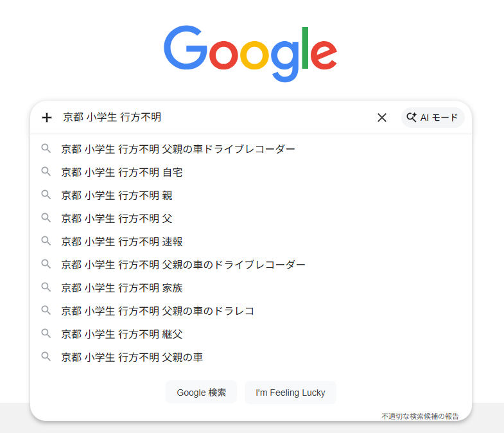Select suggestion ending with 父親の車のドラレコ
This screenshot has width=504, height=433.
click(x=158, y=311)
